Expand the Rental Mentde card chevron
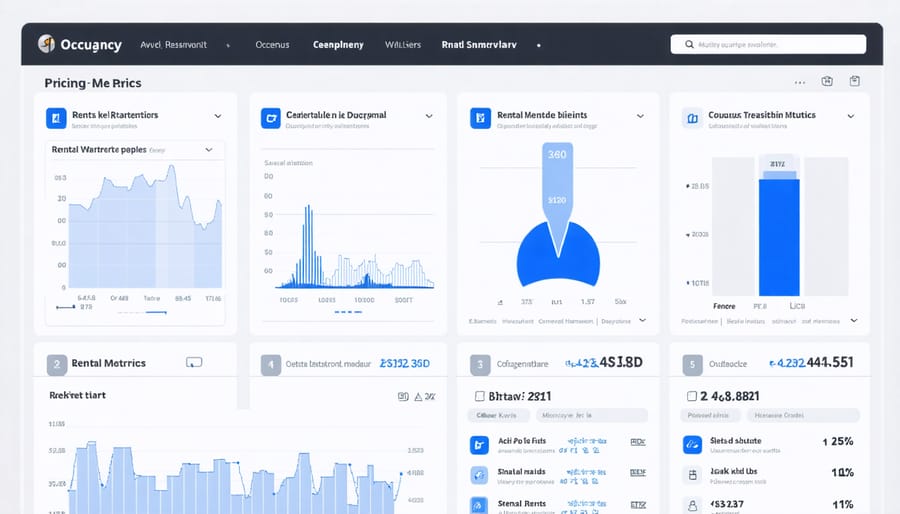The height and width of the screenshot is (514, 900). (x=639, y=117)
